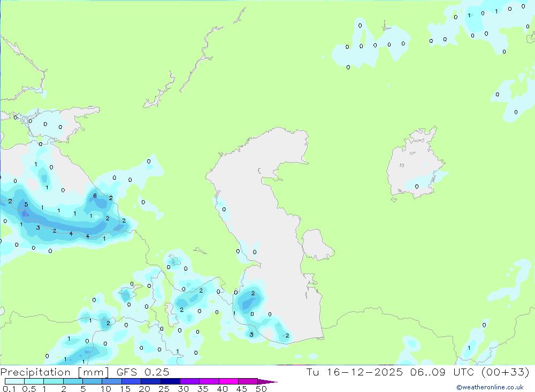
Task: Click the legend label '45'
Action: [242, 389]
